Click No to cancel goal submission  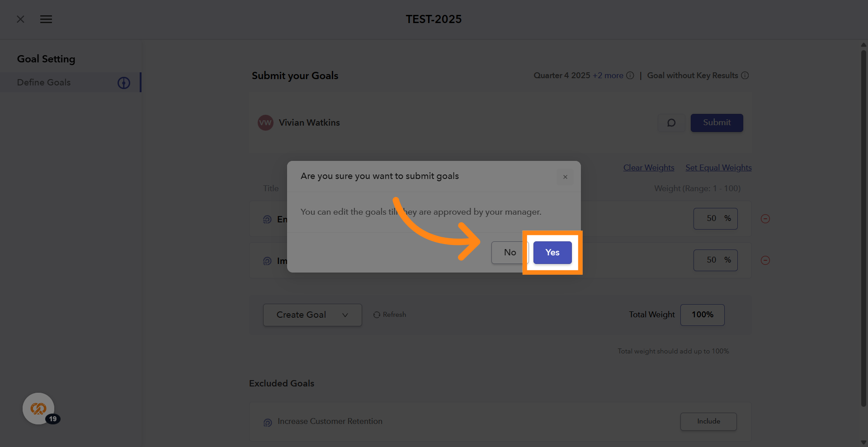tap(509, 253)
